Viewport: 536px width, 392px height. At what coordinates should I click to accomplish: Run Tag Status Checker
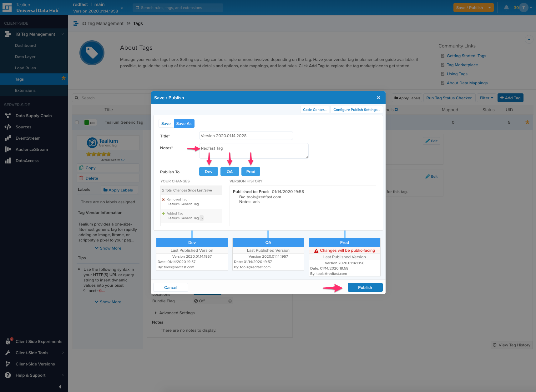click(x=449, y=98)
